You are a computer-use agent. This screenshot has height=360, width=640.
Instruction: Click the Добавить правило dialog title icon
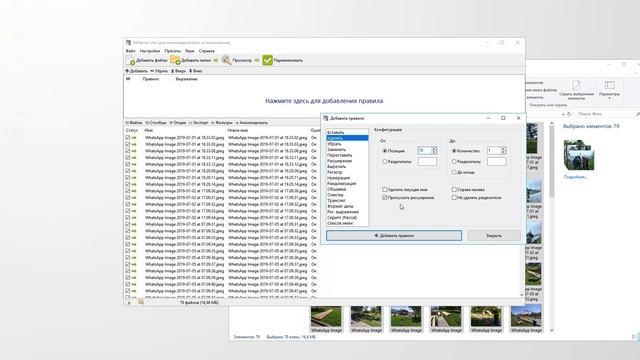326,118
